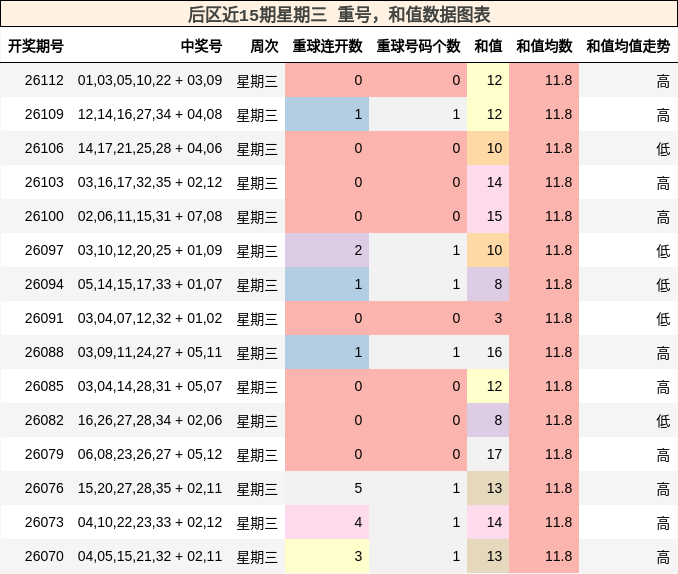Click the 开奖期号 column header

pos(36,46)
